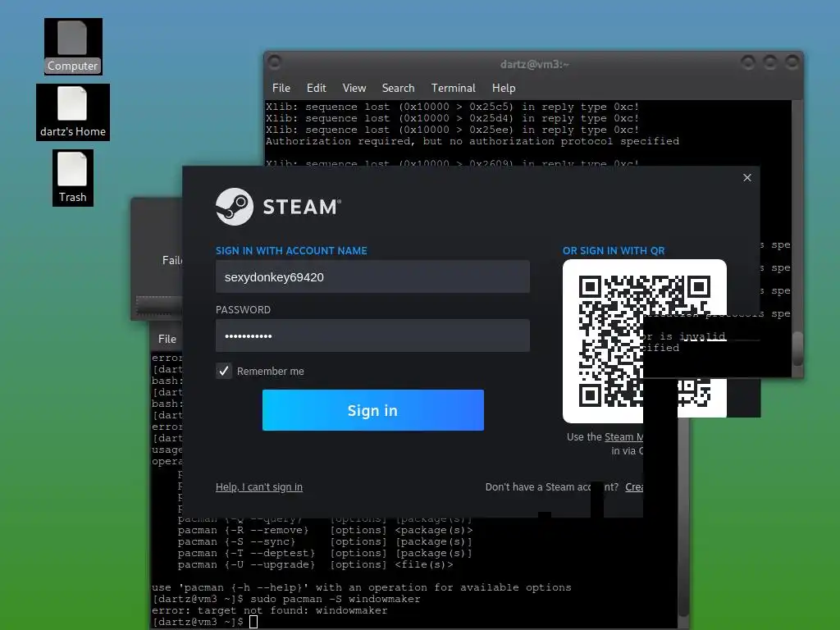Toggle the Remember me checkbox

[x=224, y=371]
